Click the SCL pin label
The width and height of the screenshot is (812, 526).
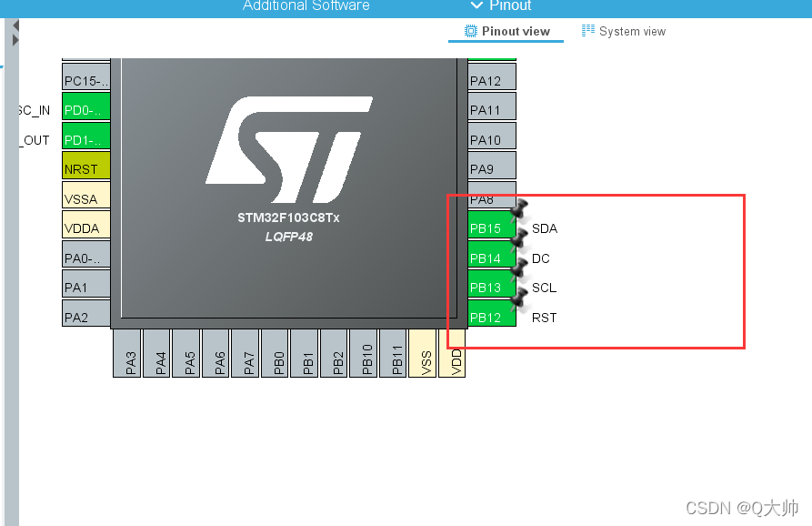545,288
